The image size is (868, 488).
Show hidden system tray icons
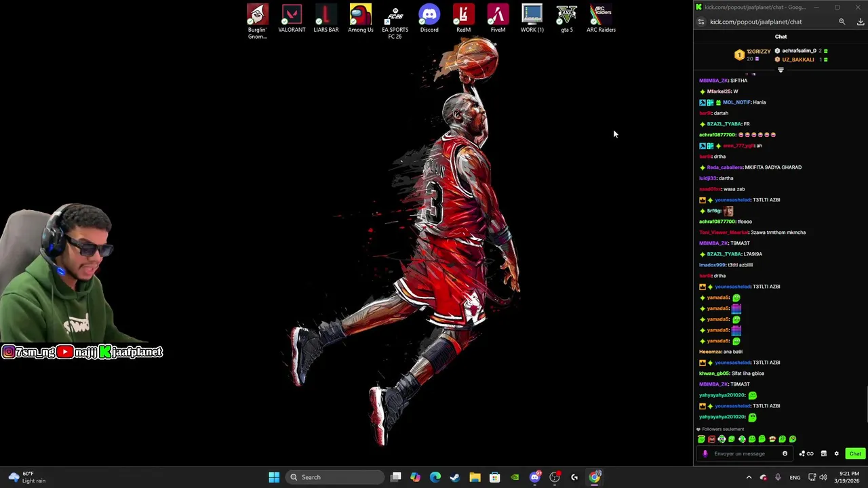tap(749, 477)
